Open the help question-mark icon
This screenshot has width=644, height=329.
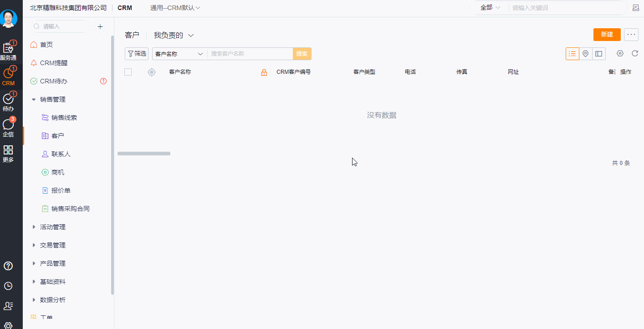coord(8,266)
